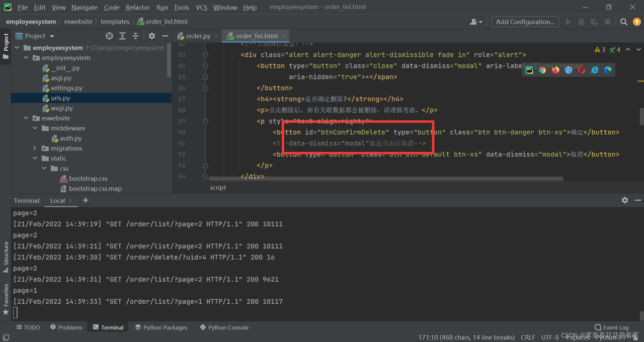Click Run with Coverage icon
644x342 pixels.
[594, 22]
